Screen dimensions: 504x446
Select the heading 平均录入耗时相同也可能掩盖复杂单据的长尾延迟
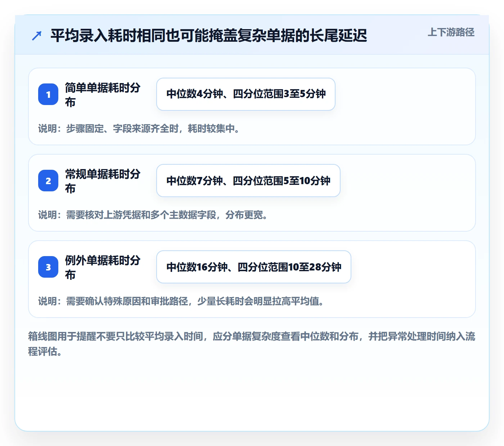209,36
